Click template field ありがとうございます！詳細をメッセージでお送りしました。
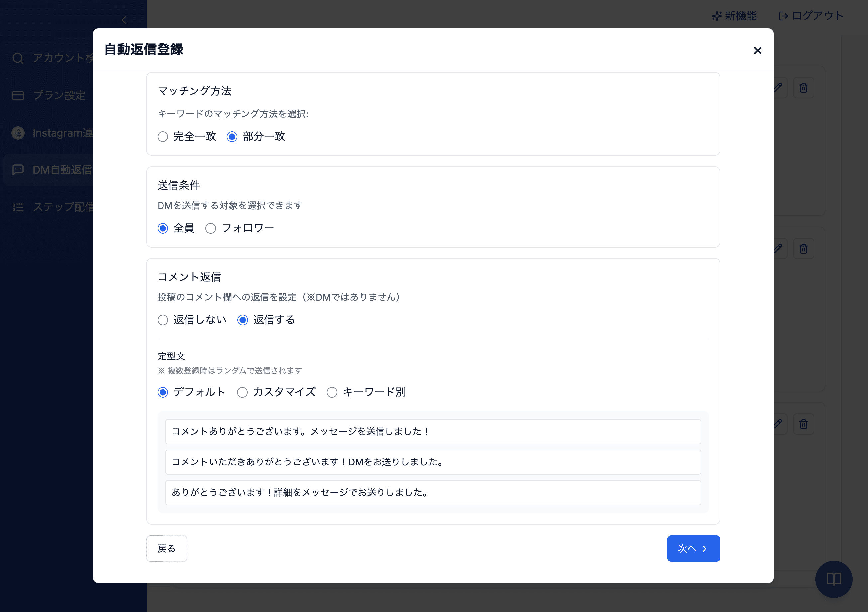The width and height of the screenshot is (868, 612). [433, 492]
